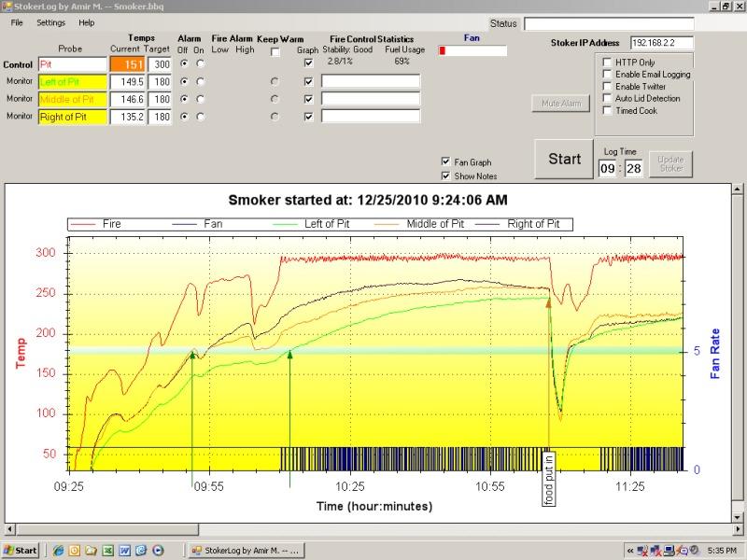Disable the Show Notes checkbox

[x=446, y=175]
